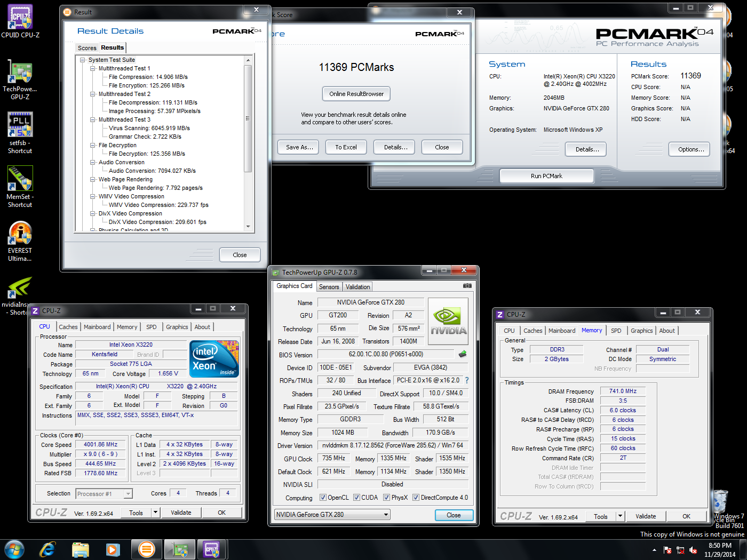Click OK button in left CPU-Z
Viewport: 747px width, 560px height.
tap(222, 513)
